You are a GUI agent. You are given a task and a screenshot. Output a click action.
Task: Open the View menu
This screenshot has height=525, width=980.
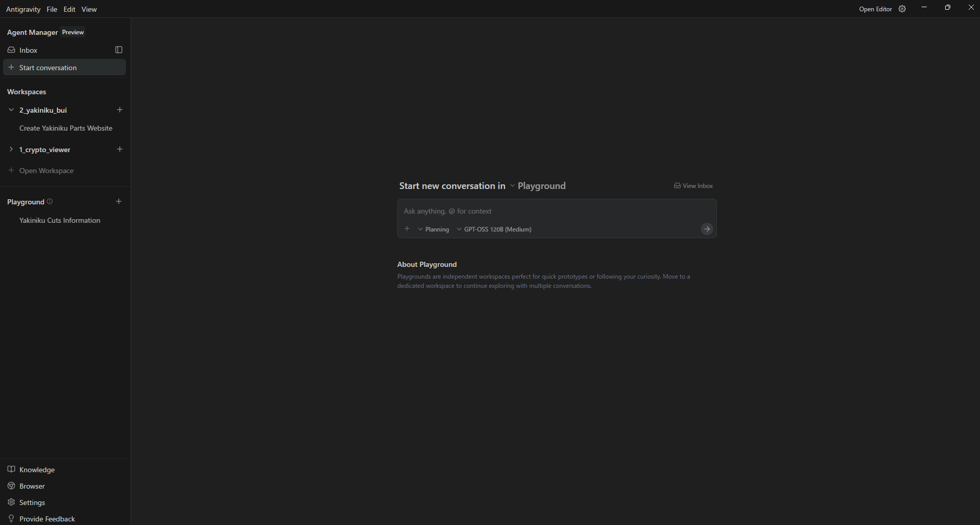[89, 9]
